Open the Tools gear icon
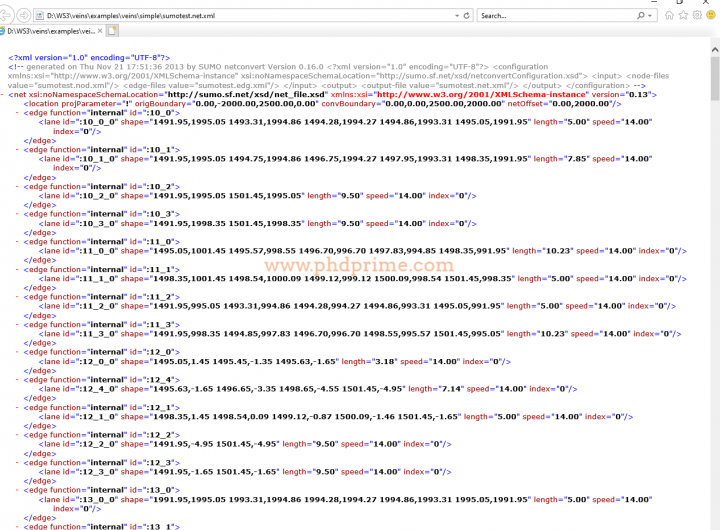Screen dimensions: 720x530 coord(697,16)
